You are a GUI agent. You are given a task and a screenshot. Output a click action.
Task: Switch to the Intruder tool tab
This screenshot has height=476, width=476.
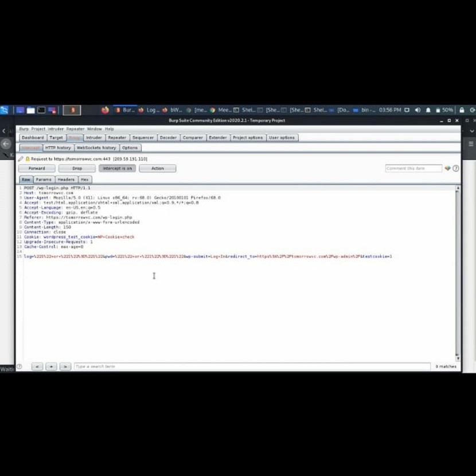94,138
